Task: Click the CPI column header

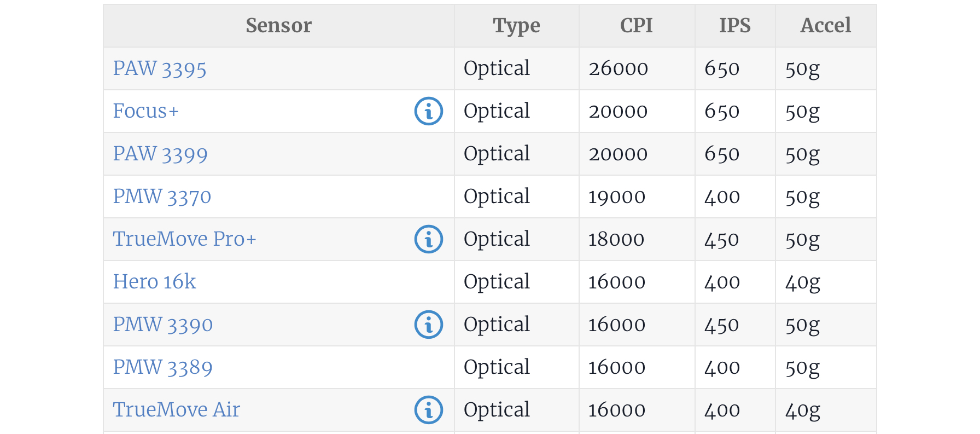Action: (x=636, y=26)
